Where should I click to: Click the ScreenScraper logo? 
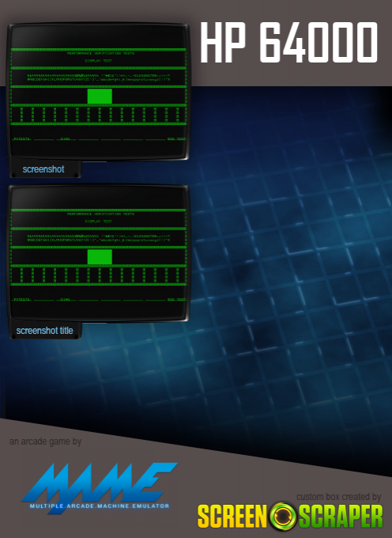coord(290,516)
